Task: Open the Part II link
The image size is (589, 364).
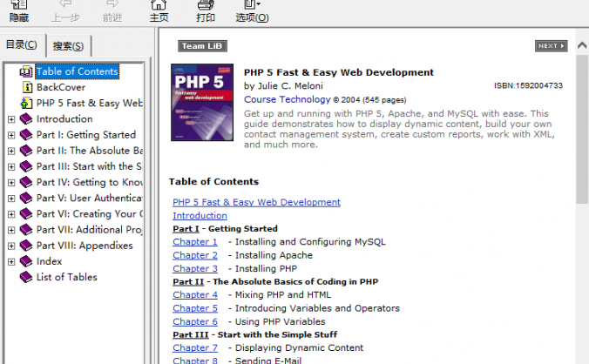Action: pyautogui.click(x=188, y=282)
